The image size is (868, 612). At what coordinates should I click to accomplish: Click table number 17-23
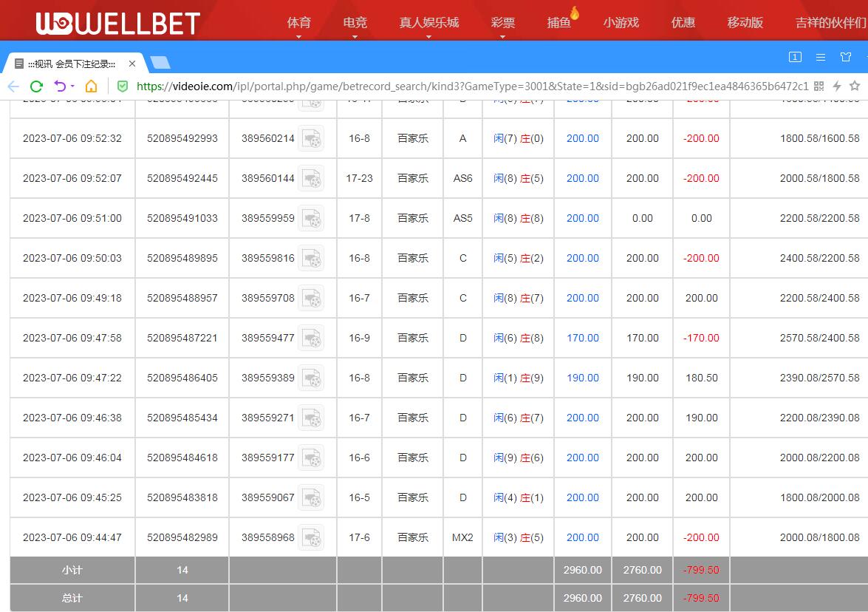[x=359, y=178]
